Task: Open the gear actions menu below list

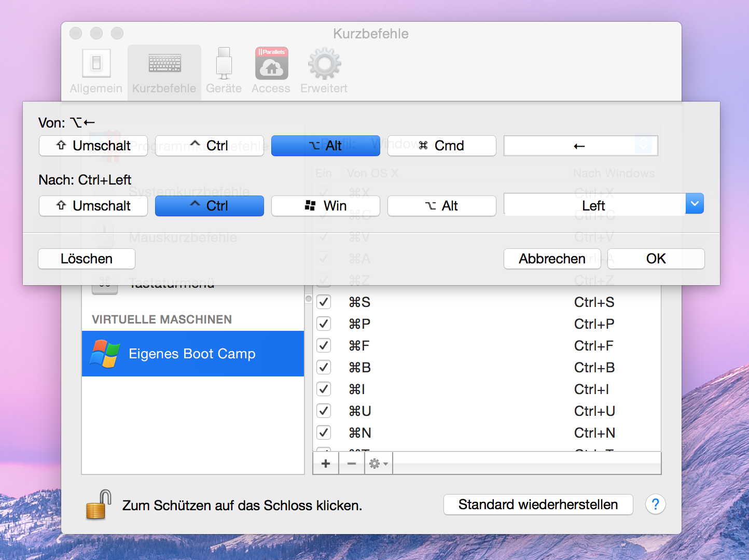Action: click(378, 464)
